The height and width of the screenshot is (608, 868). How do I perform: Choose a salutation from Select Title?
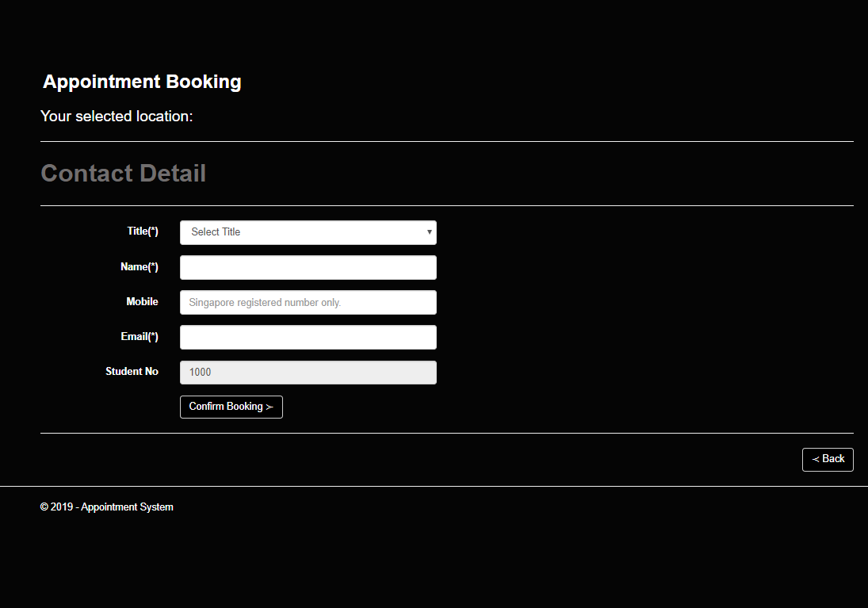[308, 232]
